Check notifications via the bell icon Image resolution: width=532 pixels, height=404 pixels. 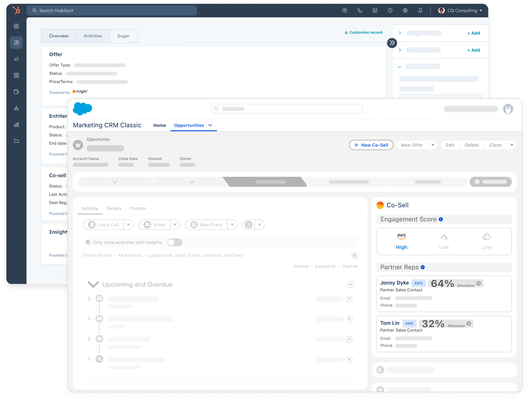tap(420, 10)
